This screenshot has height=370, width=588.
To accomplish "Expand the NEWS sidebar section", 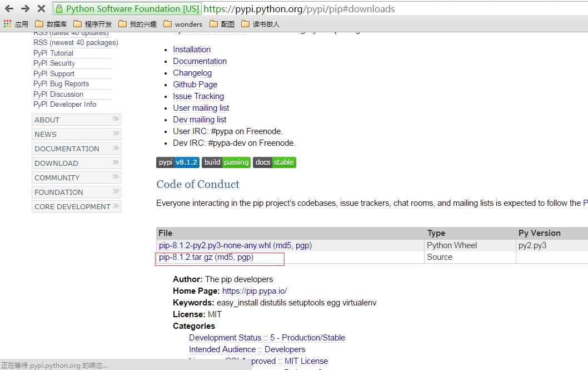I will tap(77, 134).
